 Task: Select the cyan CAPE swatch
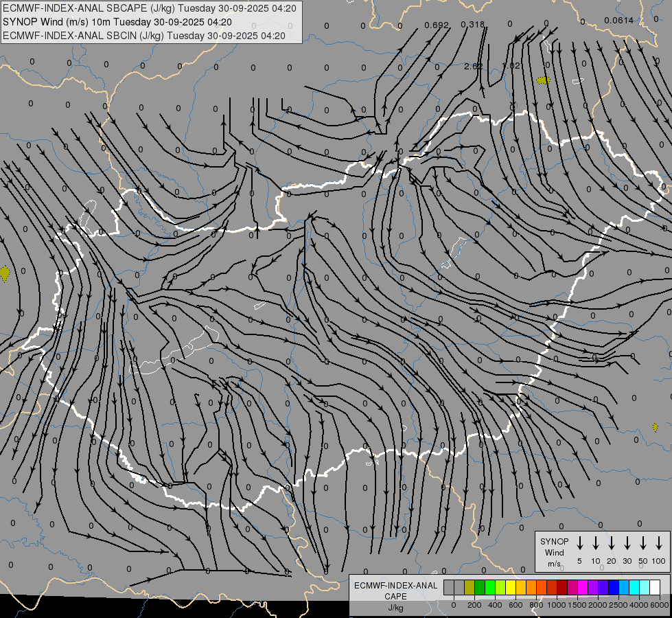coord(635,587)
